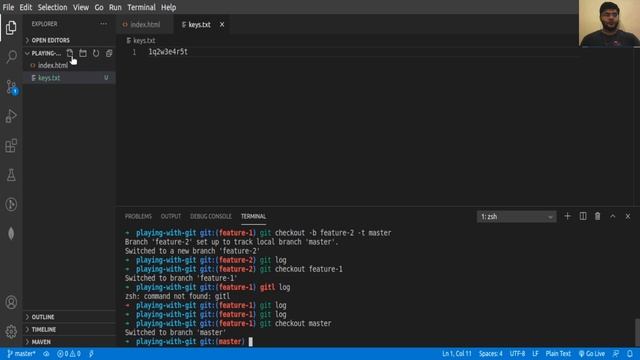Click the New File icon in Explorer
640x360 pixels.
click(x=70, y=53)
